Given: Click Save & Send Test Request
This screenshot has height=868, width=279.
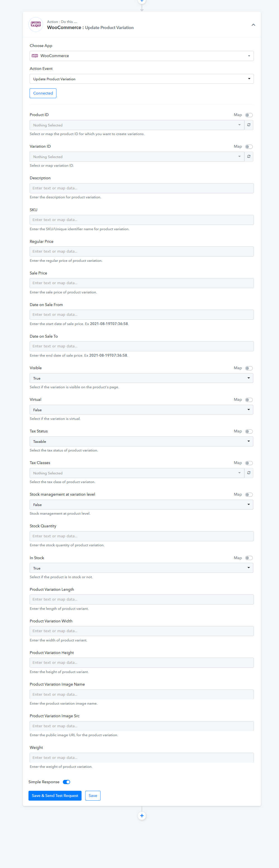Looking at the screenshot, I should pos(55,796).
